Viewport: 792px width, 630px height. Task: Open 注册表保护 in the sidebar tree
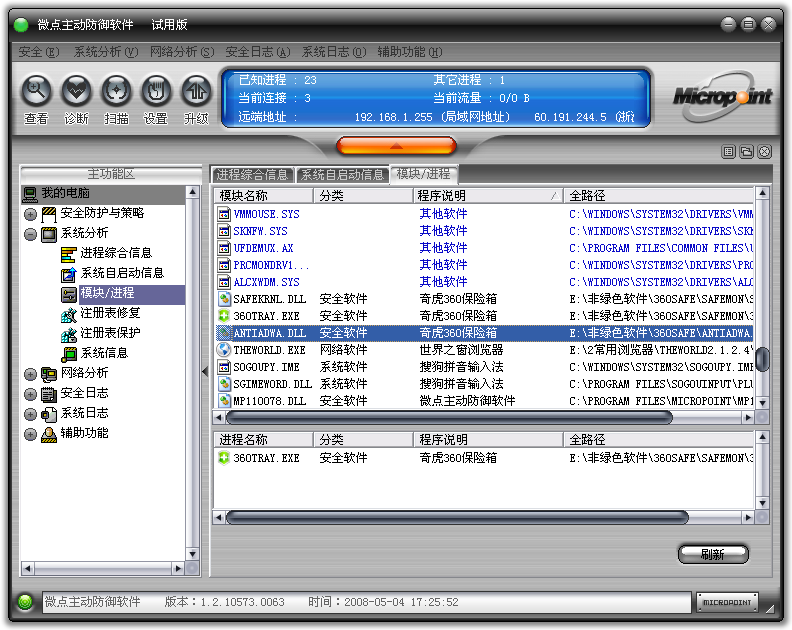point(110,333)
